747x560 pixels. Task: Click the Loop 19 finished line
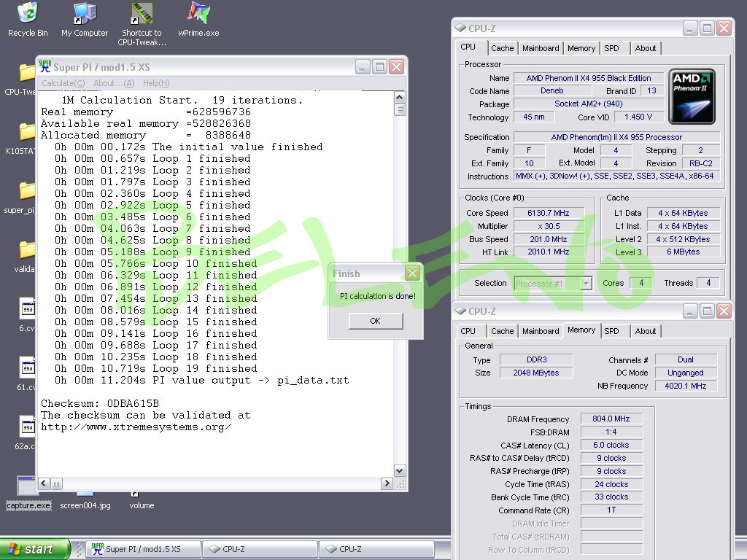[x=155, y=368]
